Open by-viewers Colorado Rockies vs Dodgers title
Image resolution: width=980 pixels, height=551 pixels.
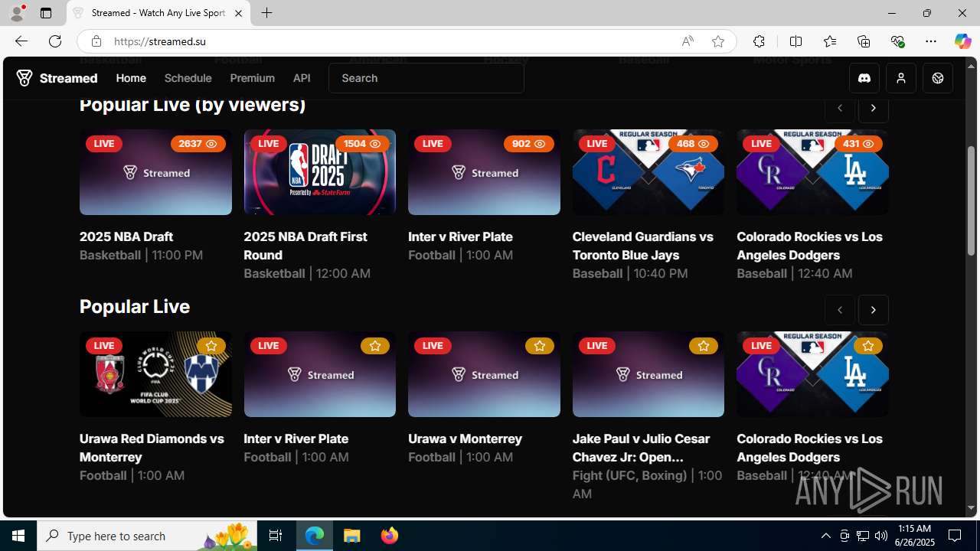(x=809, y=246)
